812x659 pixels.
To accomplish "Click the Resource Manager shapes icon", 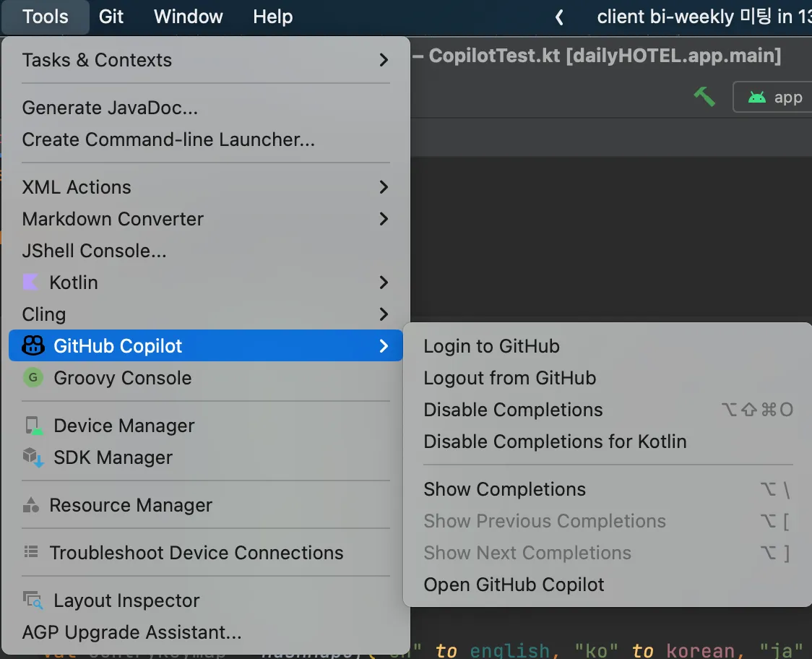I will coord(31,505).
